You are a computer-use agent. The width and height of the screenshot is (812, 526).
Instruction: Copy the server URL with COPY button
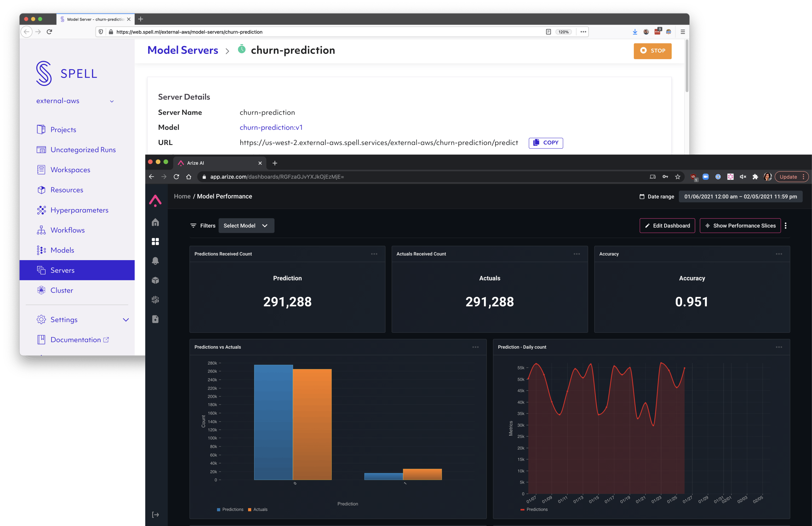(x=546, y=143)
